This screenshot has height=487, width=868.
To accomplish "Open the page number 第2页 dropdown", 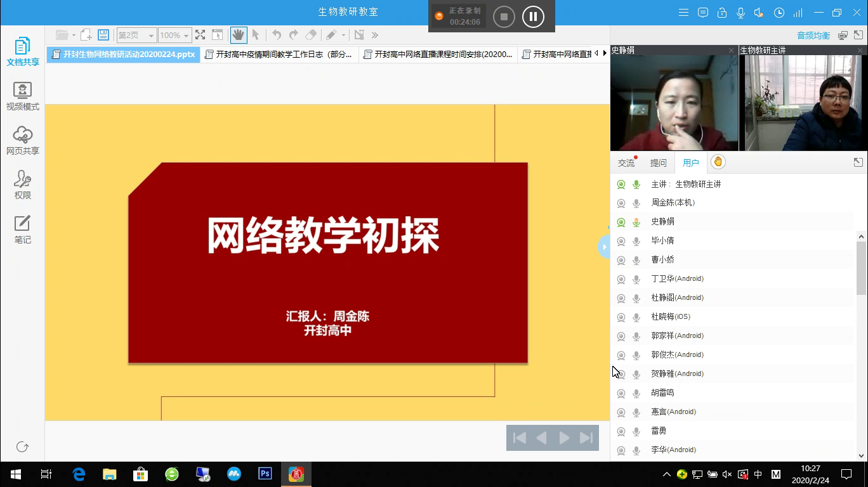I will click(x=151, y=36).
